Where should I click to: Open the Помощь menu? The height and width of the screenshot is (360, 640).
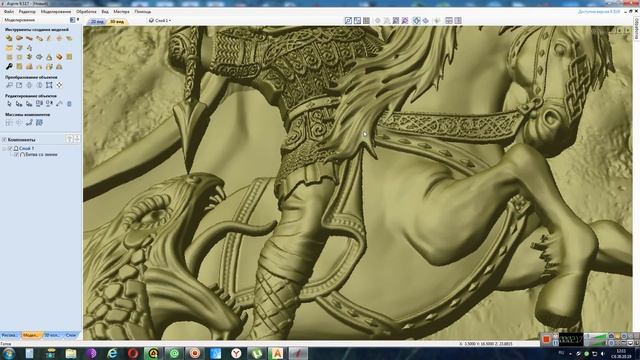(x=142, y=12)
